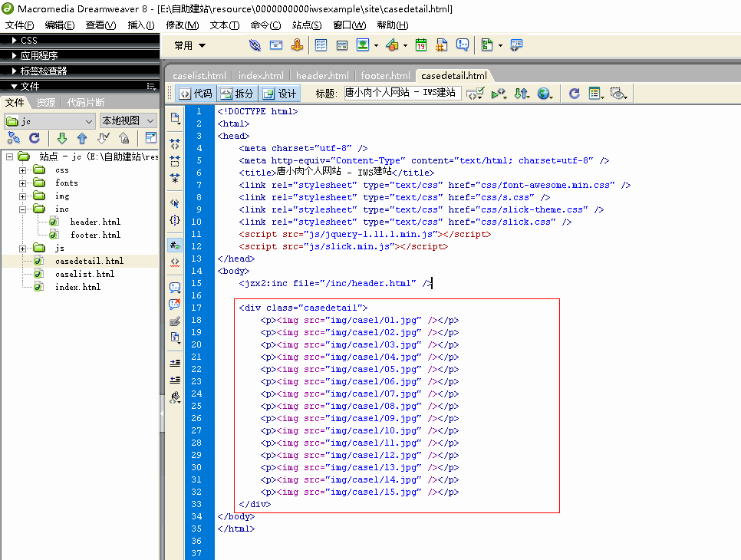
Task: Click the Apply Comment icon
Action: [x=175, y=288]
